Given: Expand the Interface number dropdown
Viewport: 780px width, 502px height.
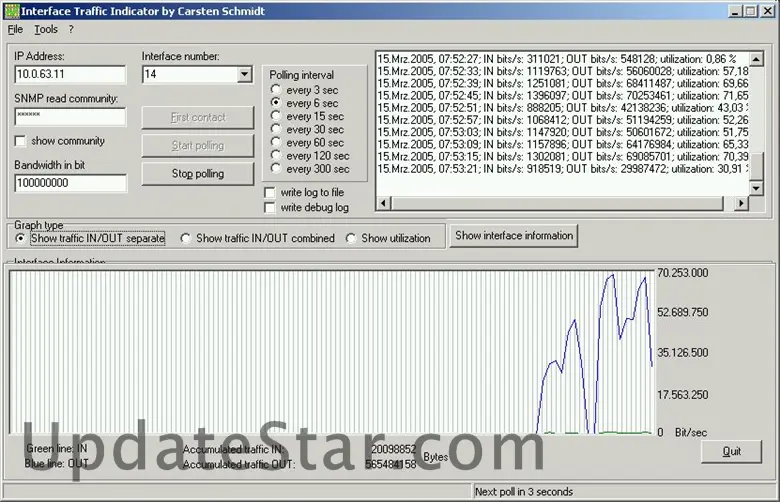Looking at the screenshot, I should point(245,75).
